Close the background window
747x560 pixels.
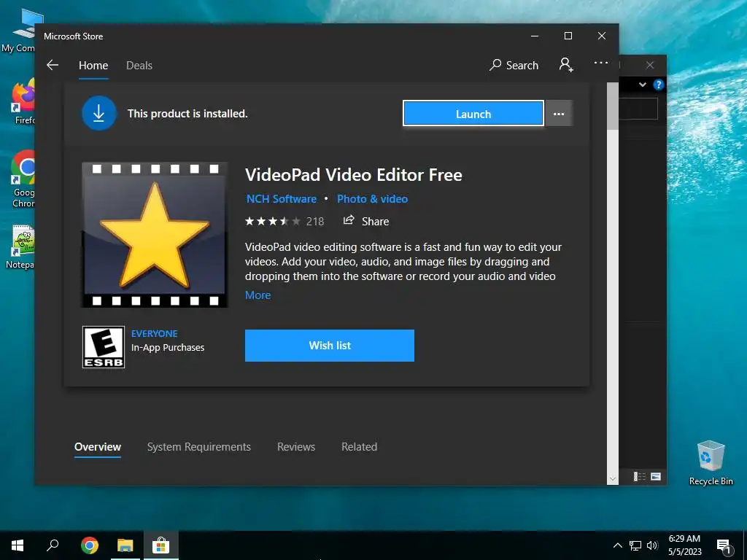[650, 65]
